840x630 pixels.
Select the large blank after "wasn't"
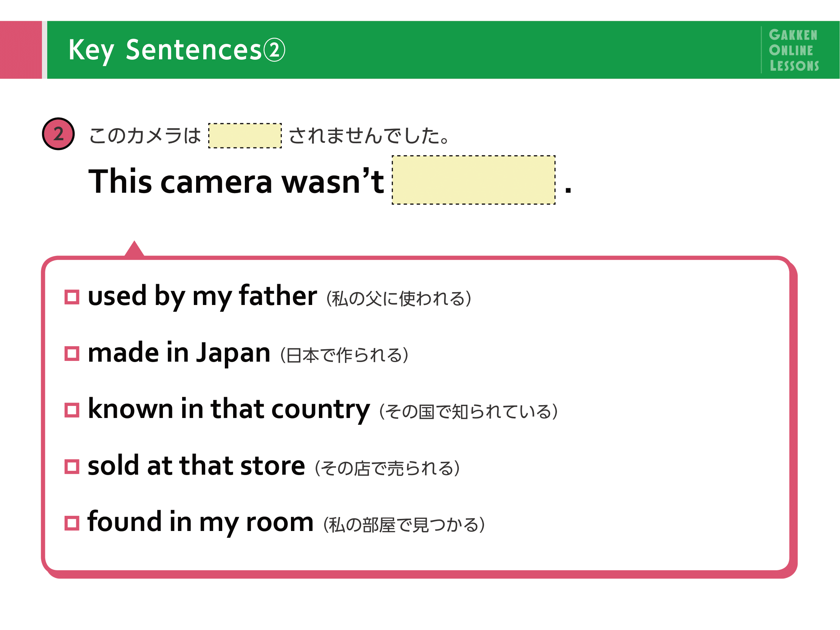(473, 180)
